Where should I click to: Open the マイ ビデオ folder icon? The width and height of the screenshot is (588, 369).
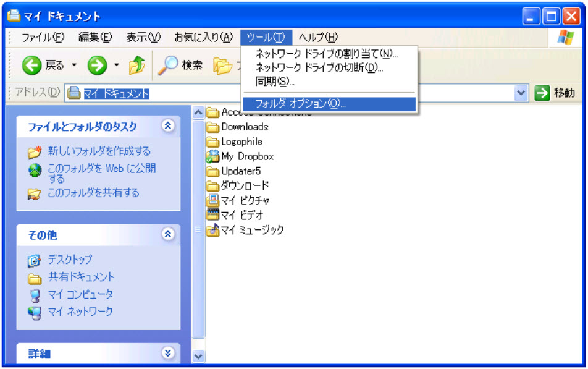point(212,215)
